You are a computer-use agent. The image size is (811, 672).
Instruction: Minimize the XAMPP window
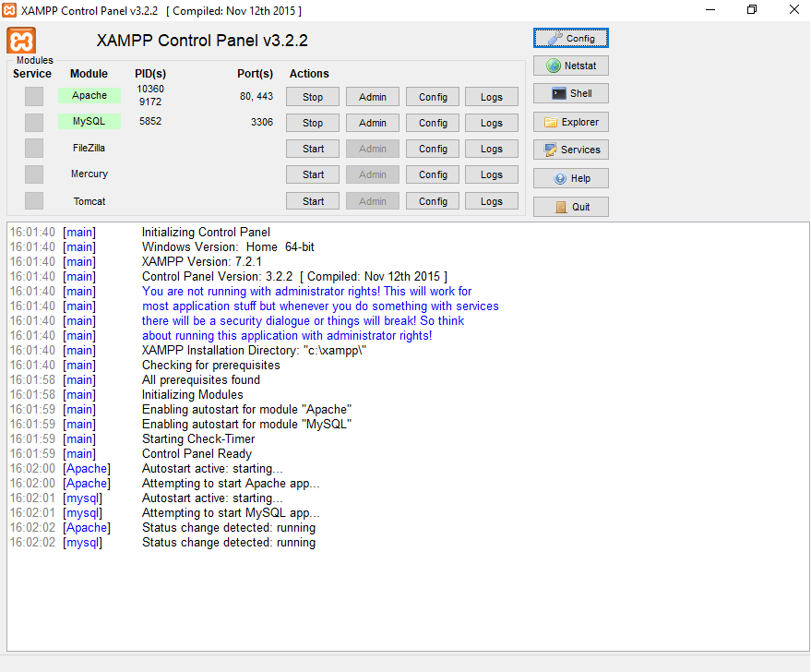710,10
